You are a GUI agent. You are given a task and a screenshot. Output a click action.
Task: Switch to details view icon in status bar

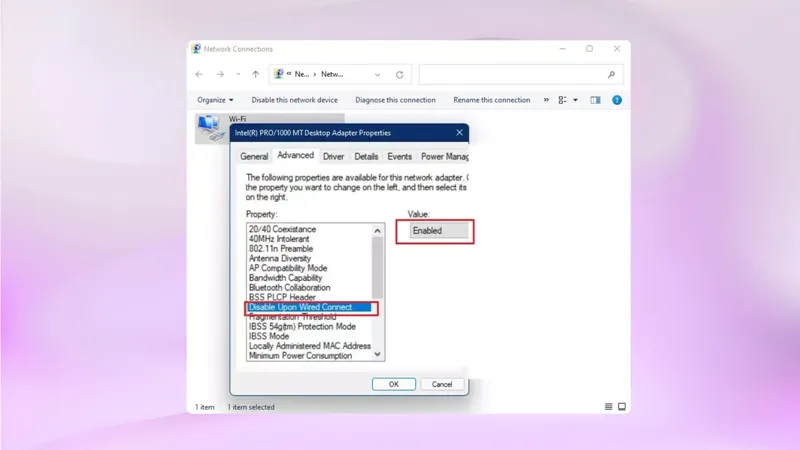608,407
